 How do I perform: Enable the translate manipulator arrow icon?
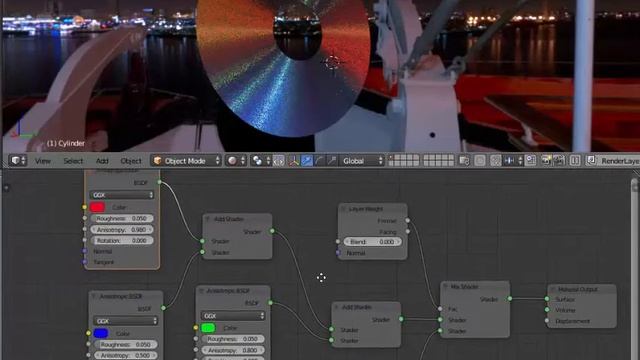307,160
